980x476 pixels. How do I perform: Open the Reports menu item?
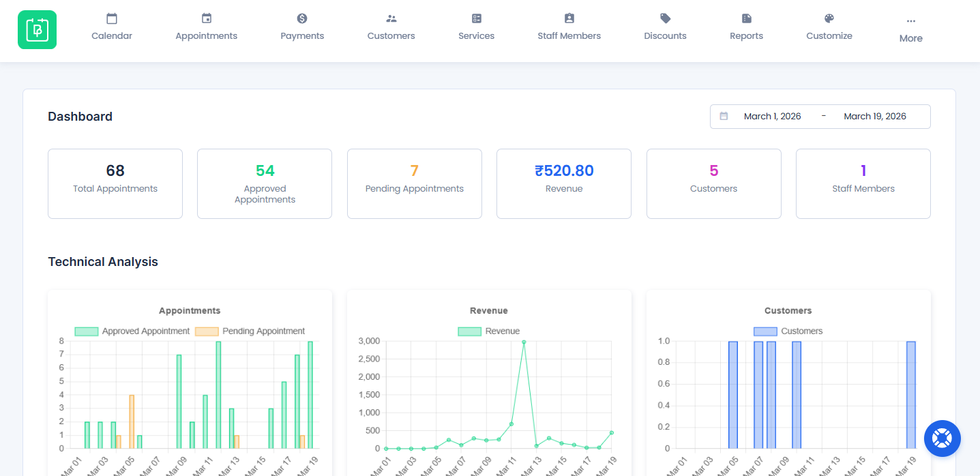coord(746,27)
